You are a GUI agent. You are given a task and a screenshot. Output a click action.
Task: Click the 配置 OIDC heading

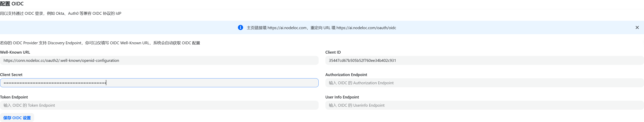(12, 4)
